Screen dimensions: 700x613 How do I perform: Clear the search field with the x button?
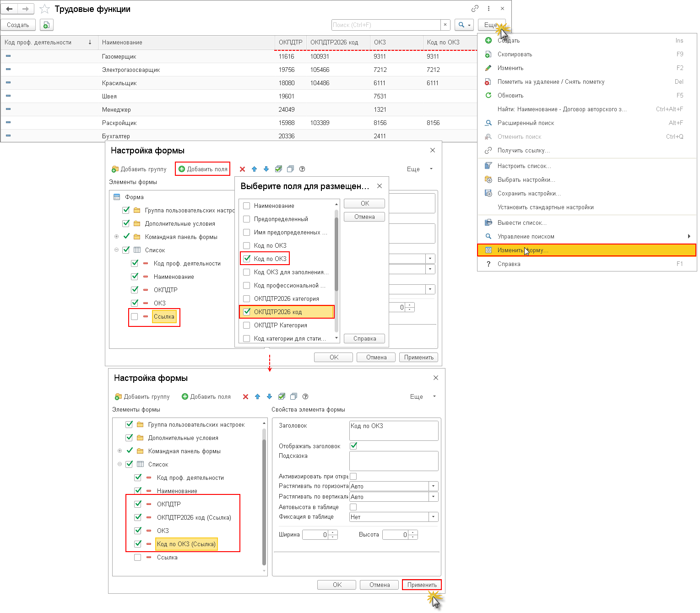pos(445,25)
